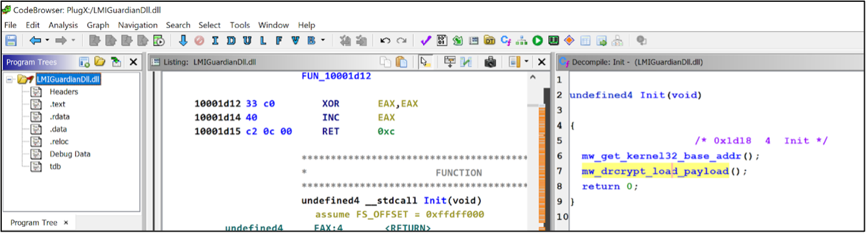Open the Decompiler window via Cf icon
This screenshot has height=235, width=868.
[506, 41]
